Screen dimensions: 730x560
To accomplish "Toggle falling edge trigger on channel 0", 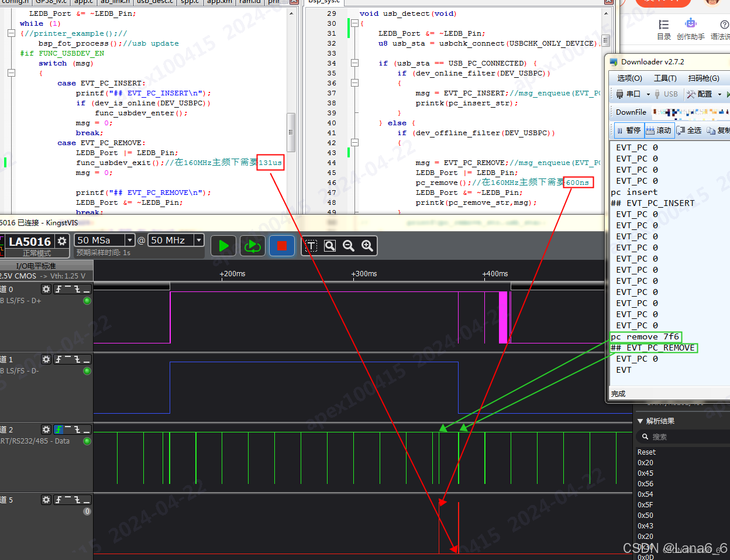I will tap(77, 289).
